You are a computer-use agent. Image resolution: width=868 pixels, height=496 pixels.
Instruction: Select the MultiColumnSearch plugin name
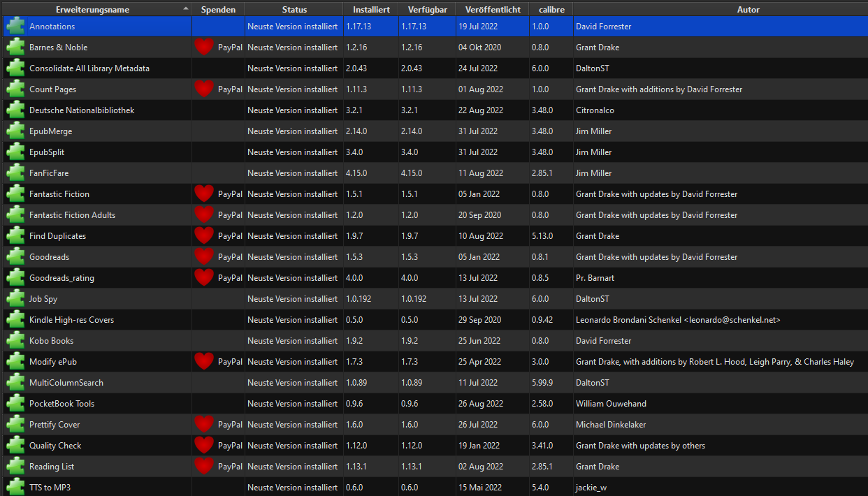click(66, 383)
